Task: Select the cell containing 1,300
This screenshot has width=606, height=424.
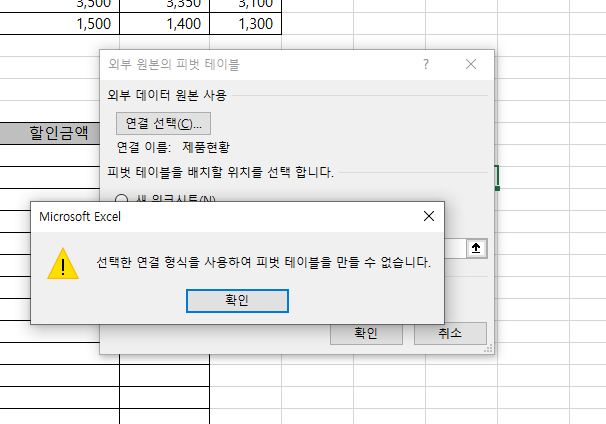Action: pyautogui.click(x=246, y=24)
